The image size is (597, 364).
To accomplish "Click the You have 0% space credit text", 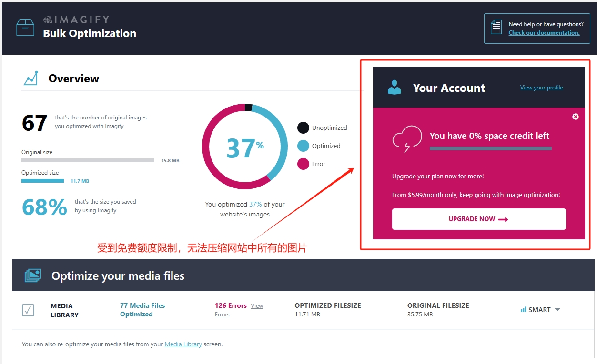I will point(489,136).
